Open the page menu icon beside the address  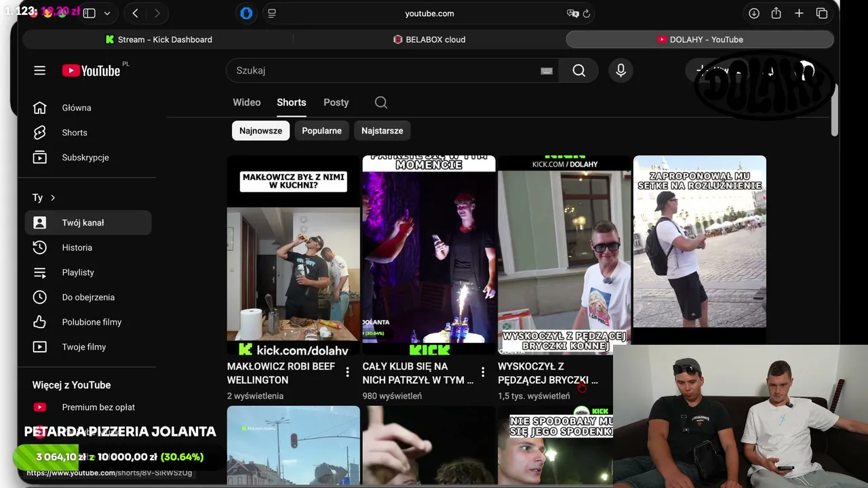pyautogui.click(x=272, y=14)
